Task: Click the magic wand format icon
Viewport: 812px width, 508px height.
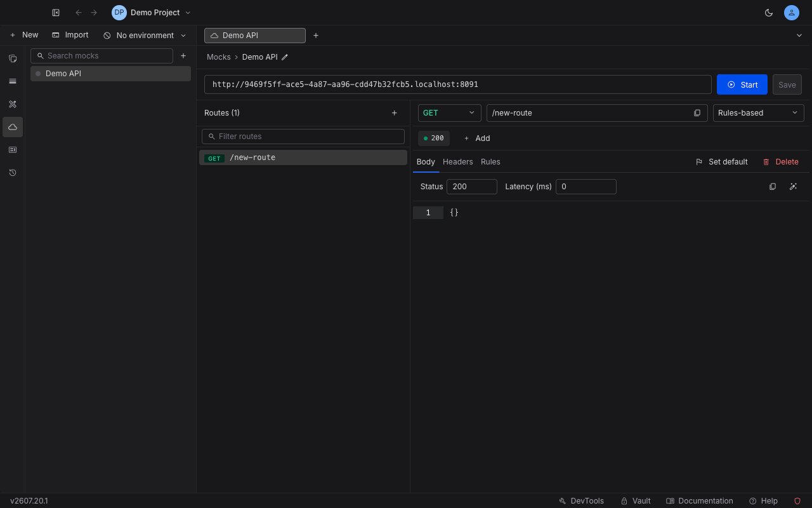Action: [793, 187]
